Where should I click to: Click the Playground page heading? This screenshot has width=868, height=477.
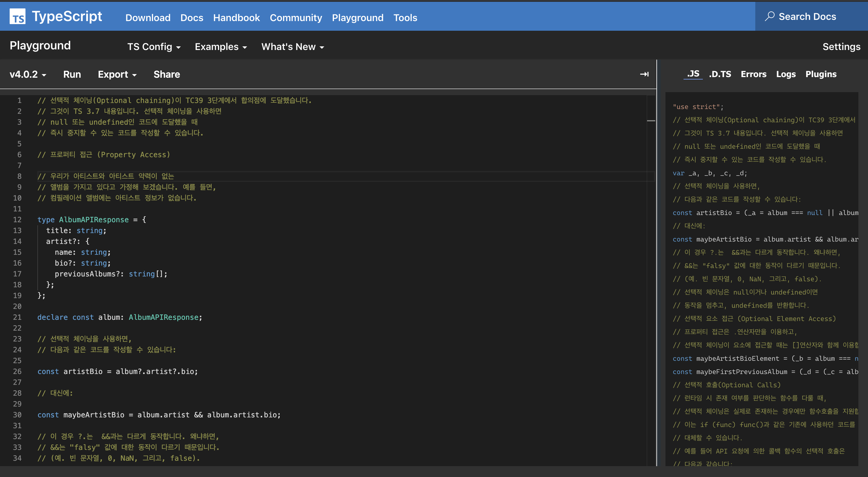click(x=40, y=45)
